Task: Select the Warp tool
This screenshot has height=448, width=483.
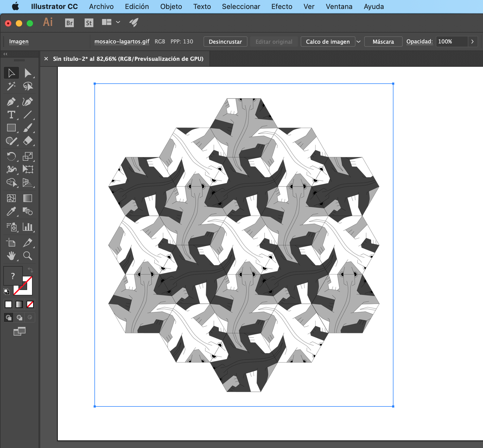Action: pos(11,169)
